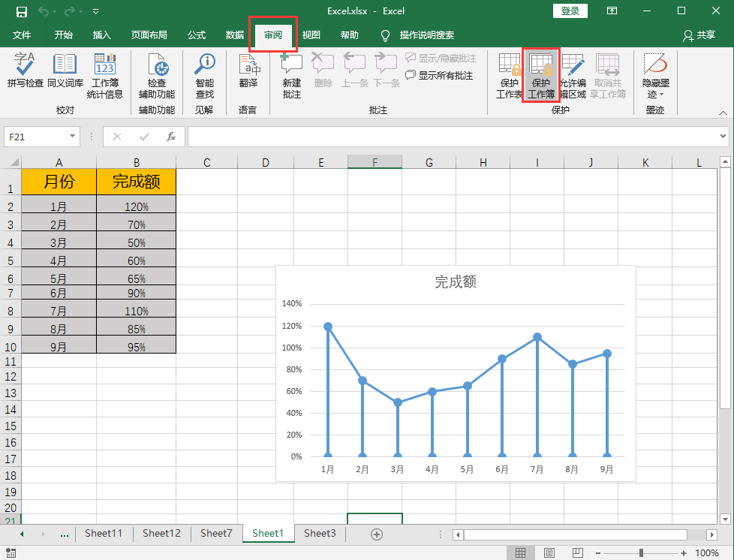
Task: Open Customize Quick Access Toolbar dropdown
Action: [95, 11]
